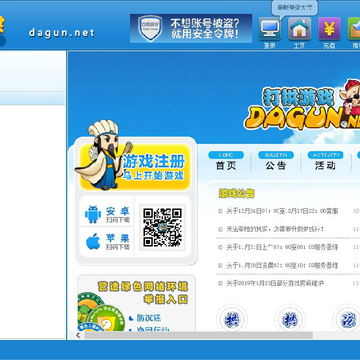Screen dimensions: 360x360
Task: Open the 防沉迷 anti-addiction link
Action: (149, 318)
